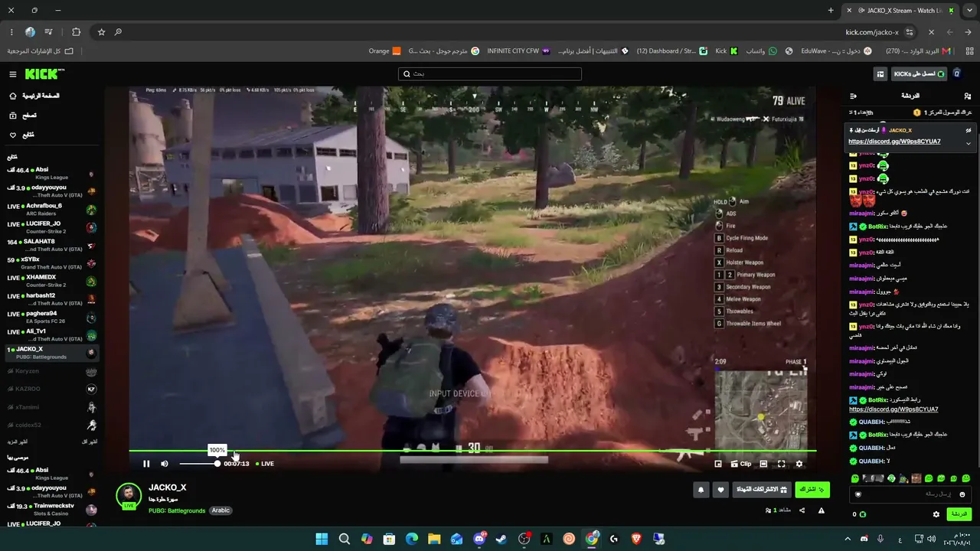
Task: Go to the Kick home logo
Action: pyautogui.click(x=44, y=74)
